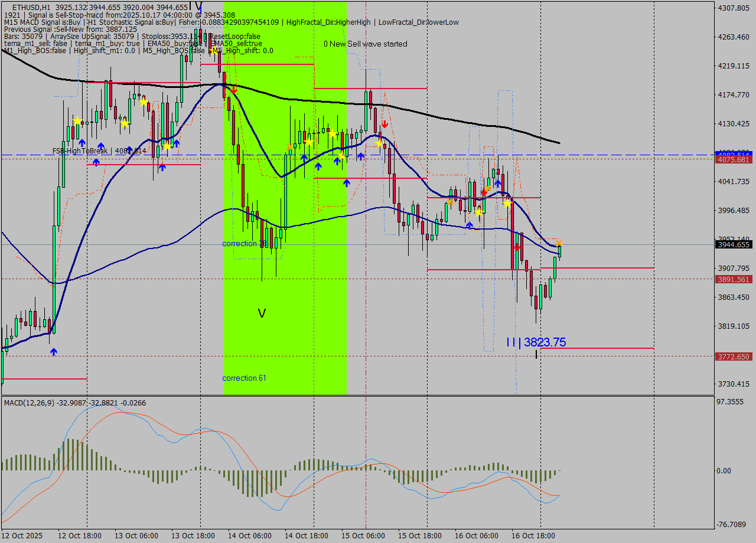This screenshot has width=756, height=543.
Task: Click the blue buy arrow at chart's bottom-left
Action: [54, 352]
